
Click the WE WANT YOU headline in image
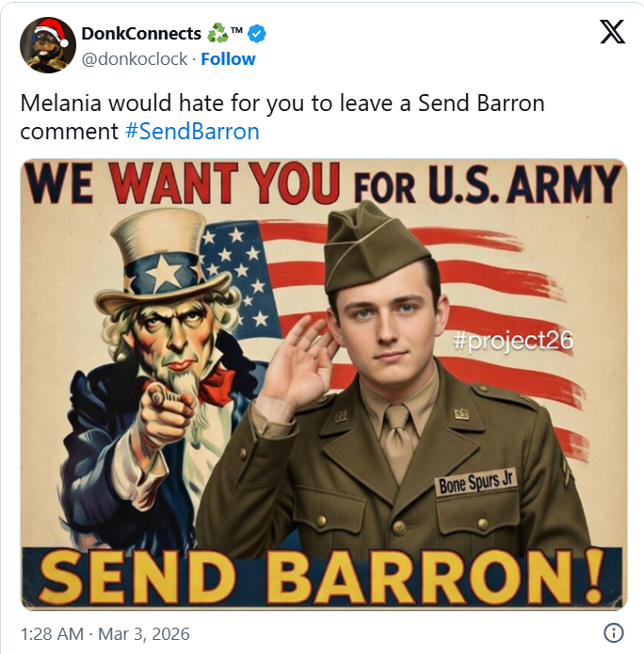click(x=183, y=183)
